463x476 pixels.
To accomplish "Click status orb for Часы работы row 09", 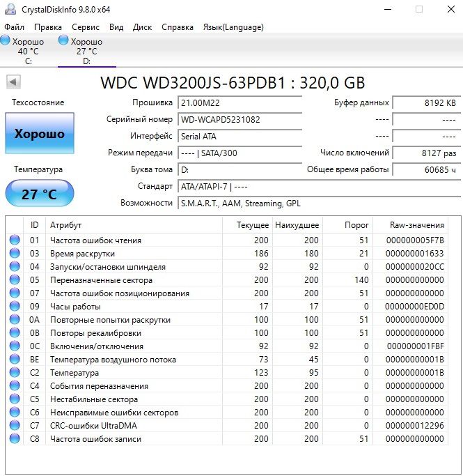I will 15,307.
